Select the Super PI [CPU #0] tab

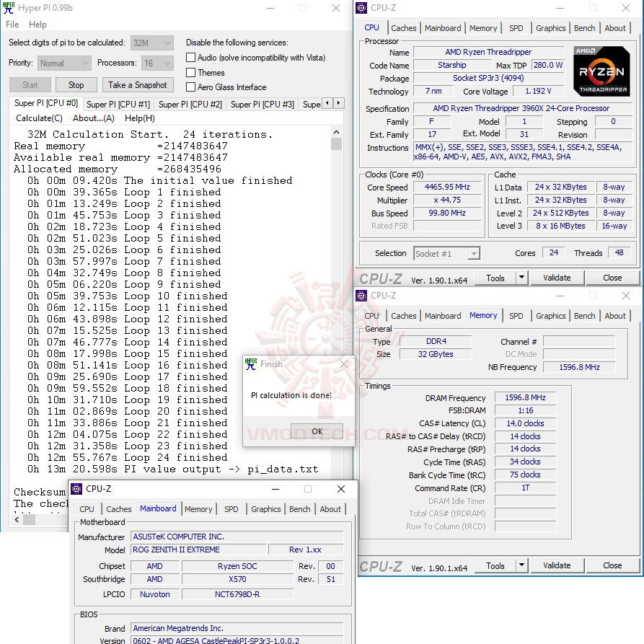pos(46,103)
